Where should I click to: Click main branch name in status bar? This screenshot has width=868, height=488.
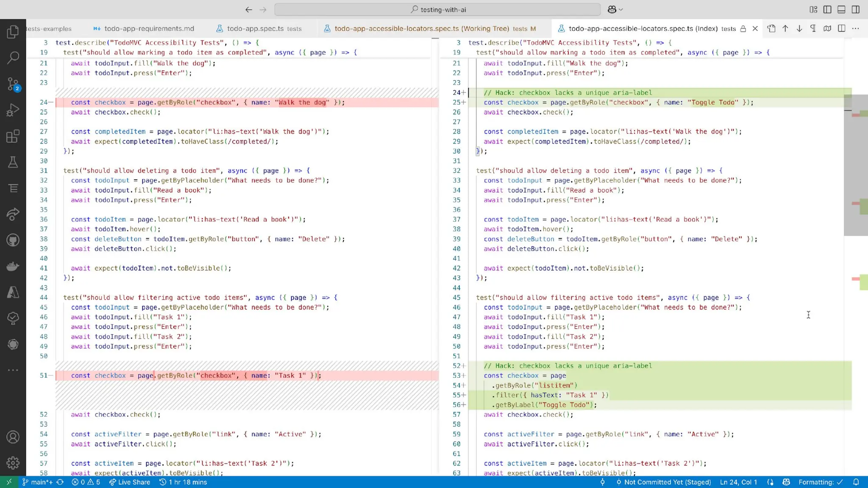[41, 482]
